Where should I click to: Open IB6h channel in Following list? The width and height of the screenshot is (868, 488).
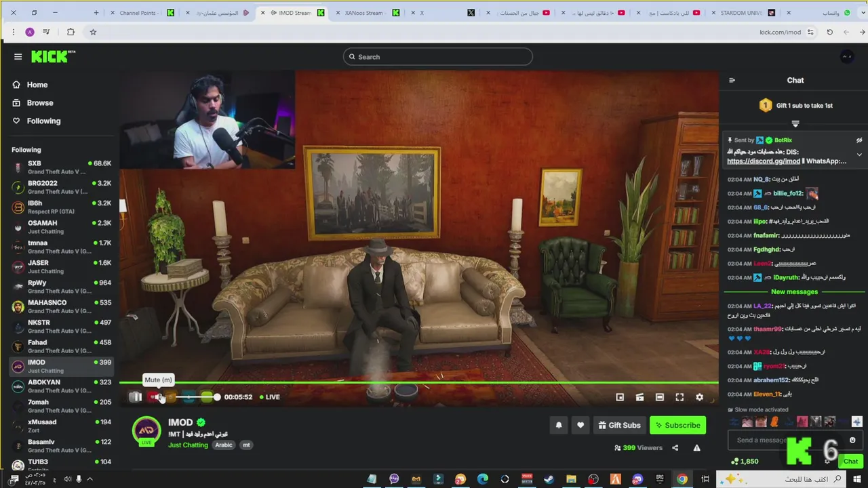61,207
